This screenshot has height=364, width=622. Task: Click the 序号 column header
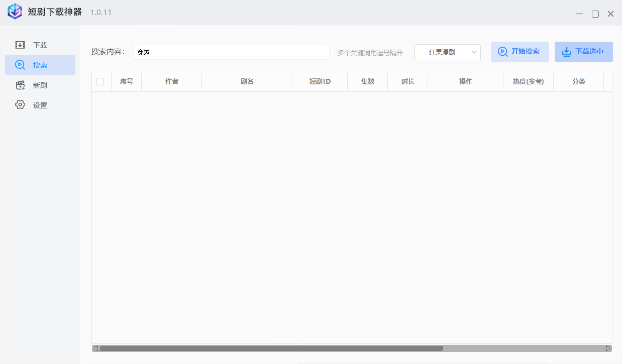click(127, 81)
